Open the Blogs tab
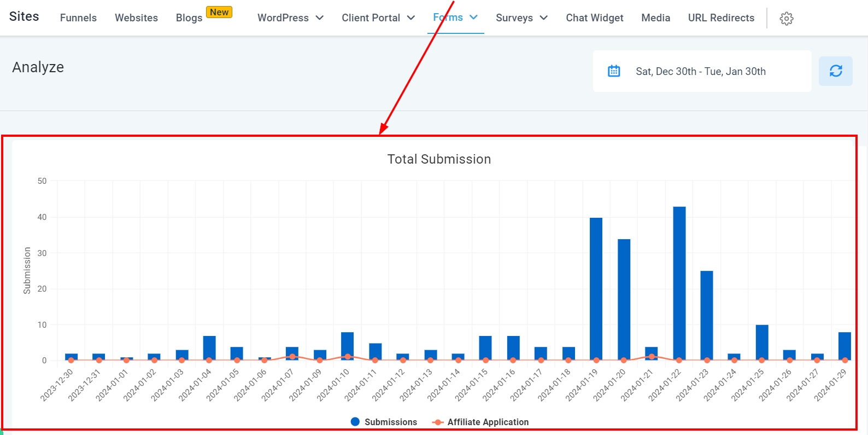The image size is (868, 435). click(x=189, y=18)
